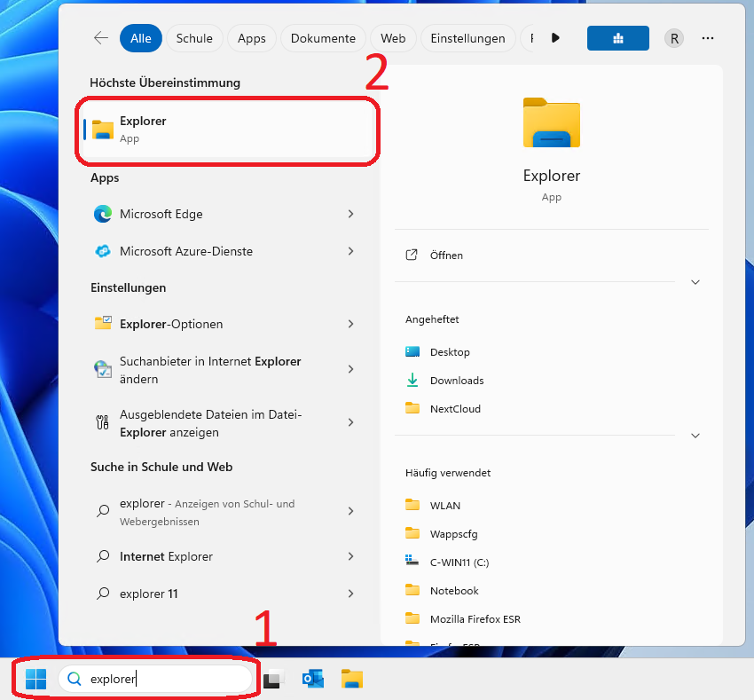Open the R user account avatar
The width and height of the screenshot is (754, 700).
click(x=674, y=38)
